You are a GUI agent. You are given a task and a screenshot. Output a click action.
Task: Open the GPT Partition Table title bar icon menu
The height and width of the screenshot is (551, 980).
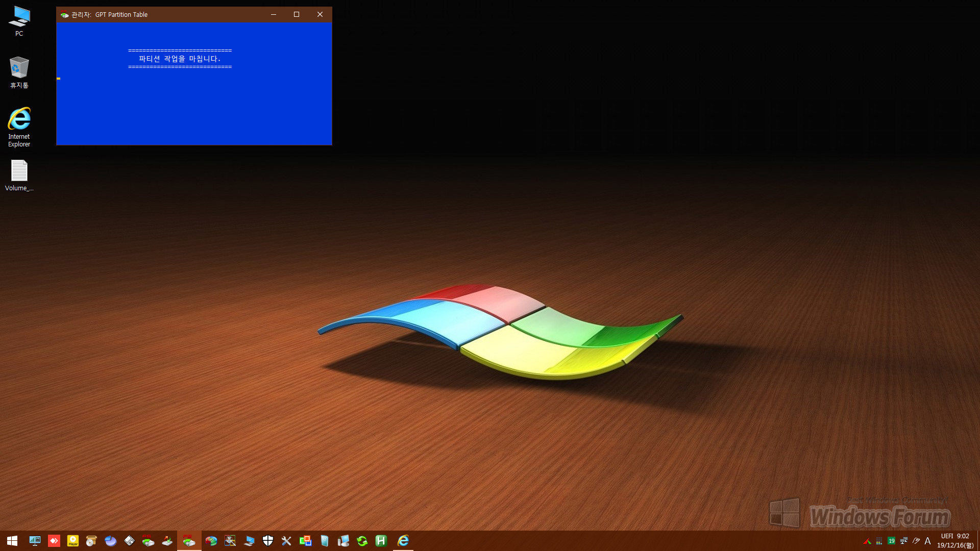(x=64, y=14)
